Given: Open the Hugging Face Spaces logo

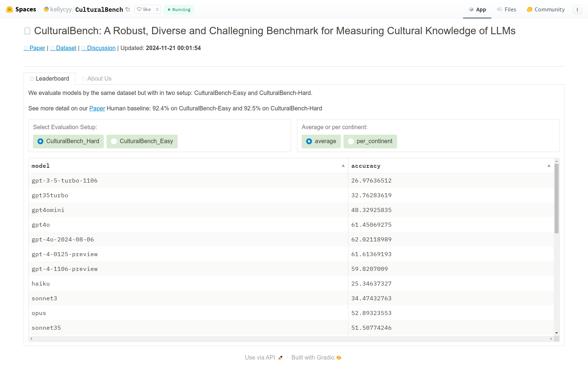Looking at the screenshot, I should click(x=21, y=9).
